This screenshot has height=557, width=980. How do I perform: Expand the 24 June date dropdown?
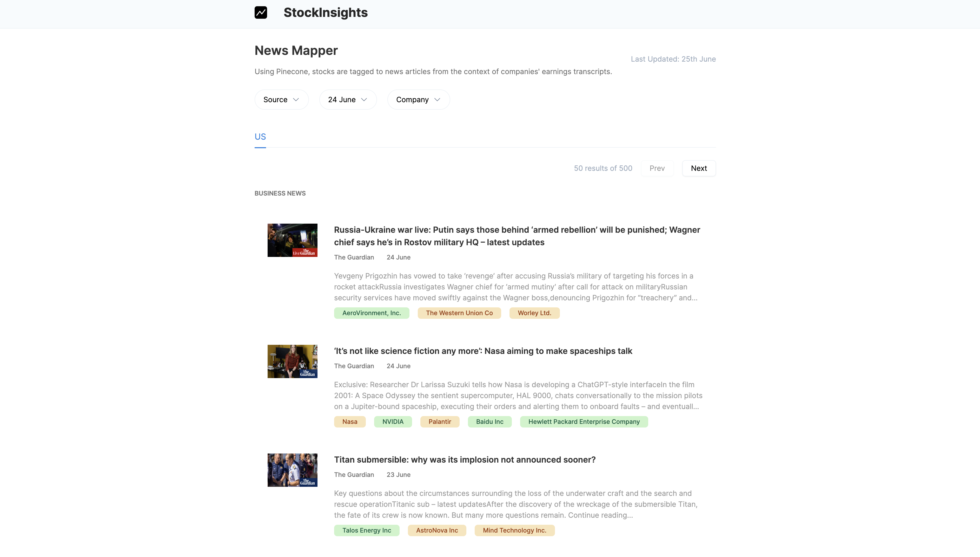347,99
